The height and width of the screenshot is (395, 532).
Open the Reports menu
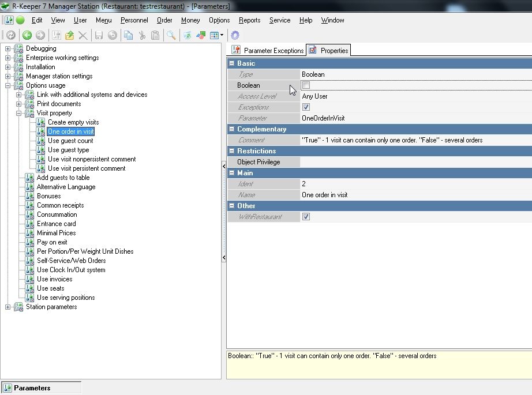point(249,20)
